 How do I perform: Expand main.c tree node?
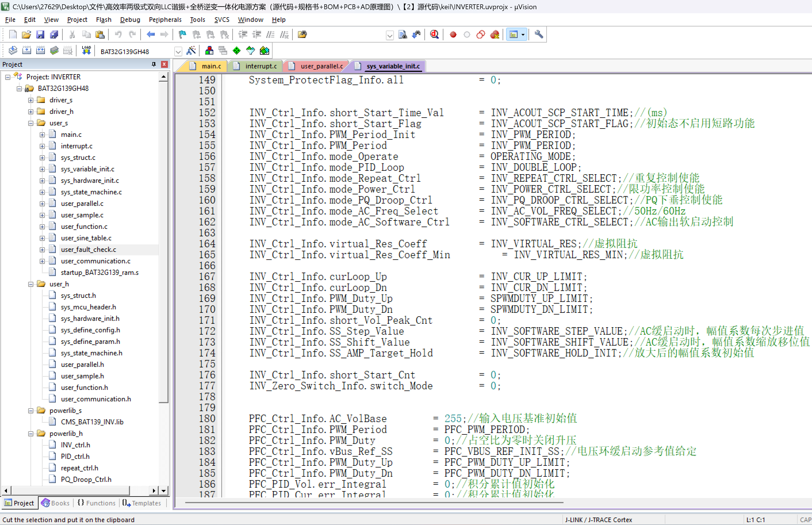(42, 135)
